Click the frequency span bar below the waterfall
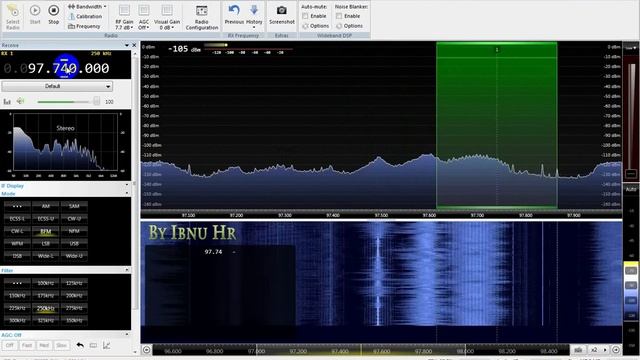 click(361, 350)
